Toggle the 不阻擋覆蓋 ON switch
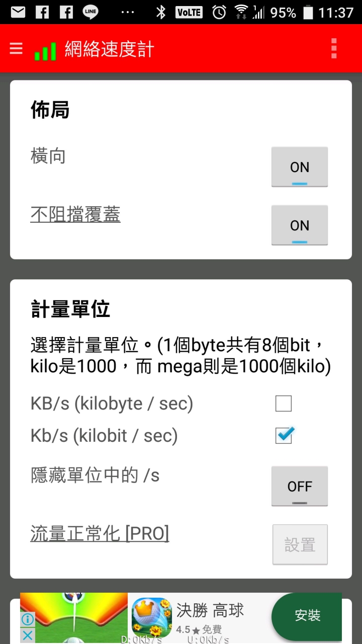The image size is (362, 644). click(x=300, y=225)
